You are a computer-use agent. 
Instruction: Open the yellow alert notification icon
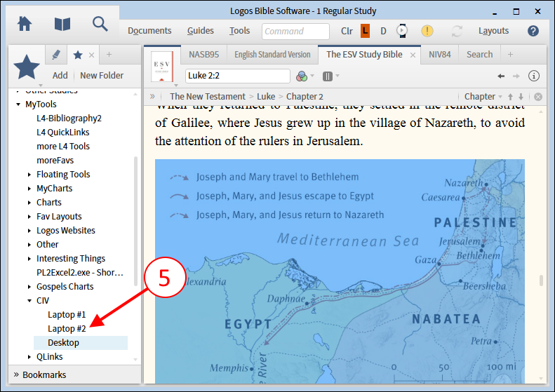click(427, 31)
